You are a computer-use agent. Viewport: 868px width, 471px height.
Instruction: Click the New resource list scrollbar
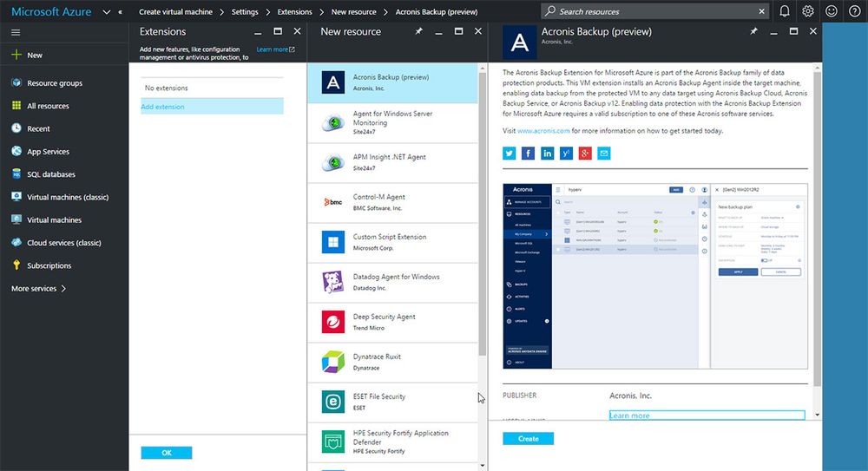[x=482, y=213]
